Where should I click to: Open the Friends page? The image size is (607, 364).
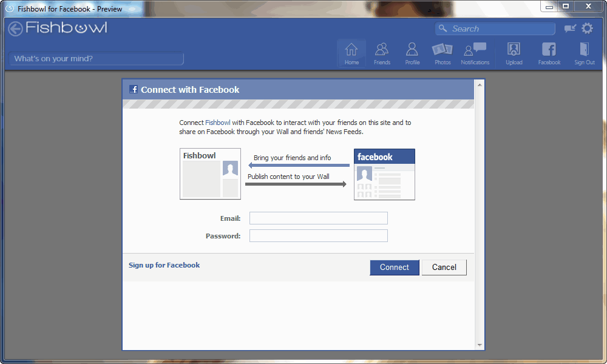pos(382,53)
